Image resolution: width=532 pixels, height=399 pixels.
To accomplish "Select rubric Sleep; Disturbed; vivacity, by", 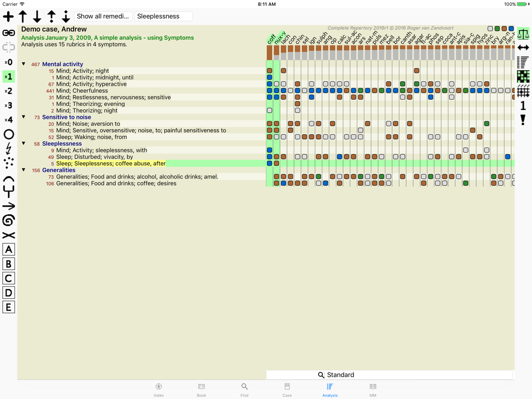I will [x=94, y=157].
